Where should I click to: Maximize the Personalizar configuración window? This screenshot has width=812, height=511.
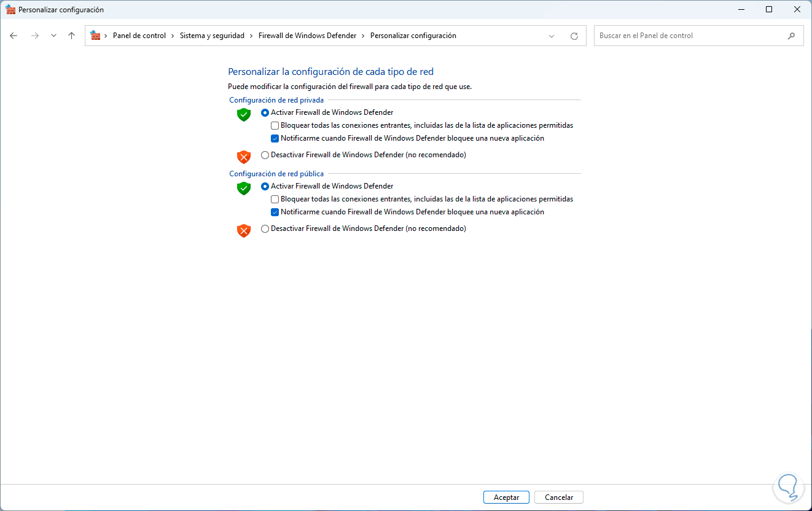pos(769,9)
